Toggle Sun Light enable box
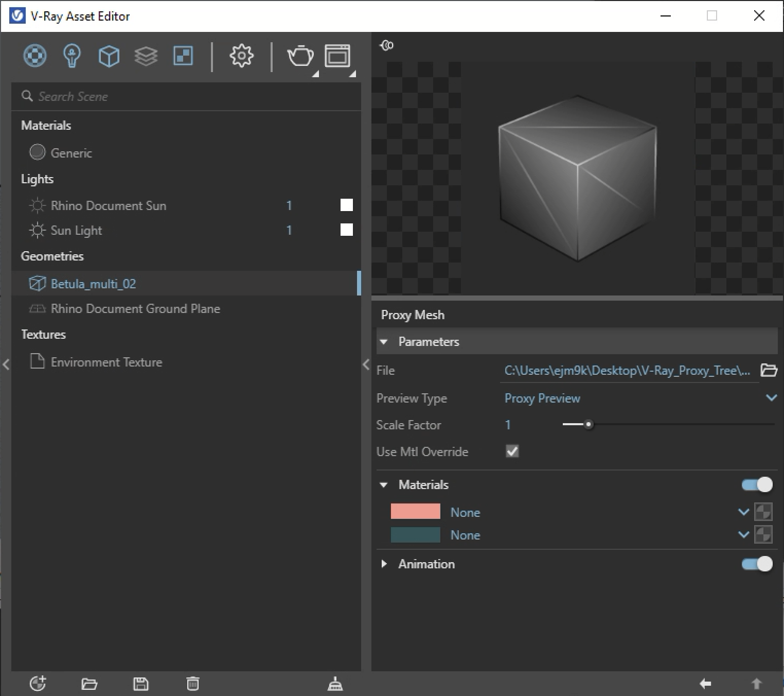This screenshot has height=696, width=784. coord(347,230)
